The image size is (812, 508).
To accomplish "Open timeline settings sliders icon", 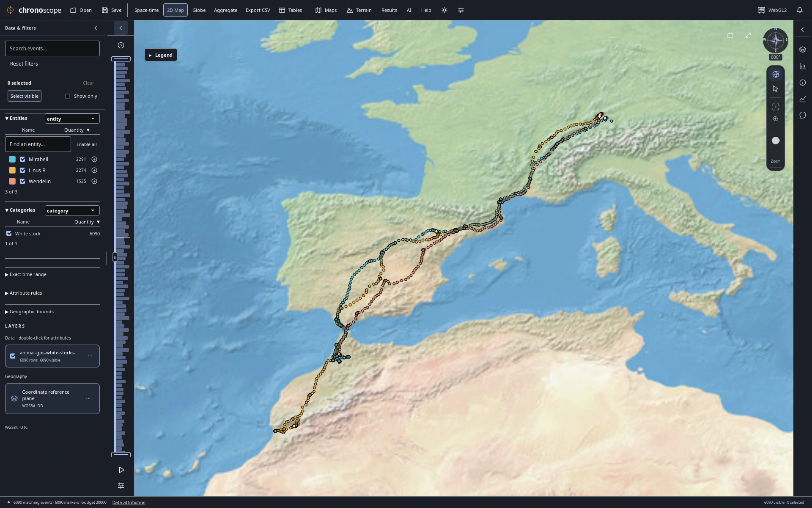I will tap(121, 486).
